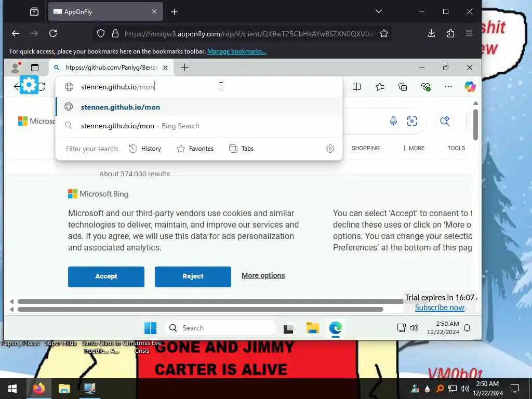Image resolution: width=532 pixels, height=399 pixels.
Task: Open Firefox application hamburger menu
Action: pos(469,33)
